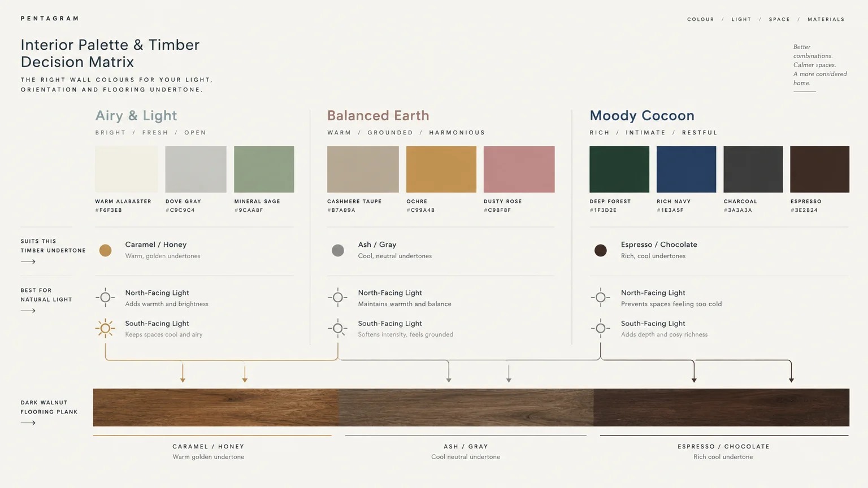Click the warm caramel section of the walnut plank
Screen dimensions: 868x488
pyautogui.click(x=215, y=407)
